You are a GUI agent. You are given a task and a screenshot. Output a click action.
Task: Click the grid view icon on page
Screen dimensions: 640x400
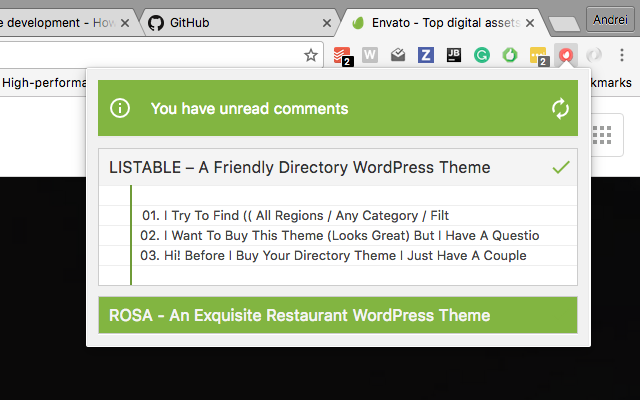[602, 135]
